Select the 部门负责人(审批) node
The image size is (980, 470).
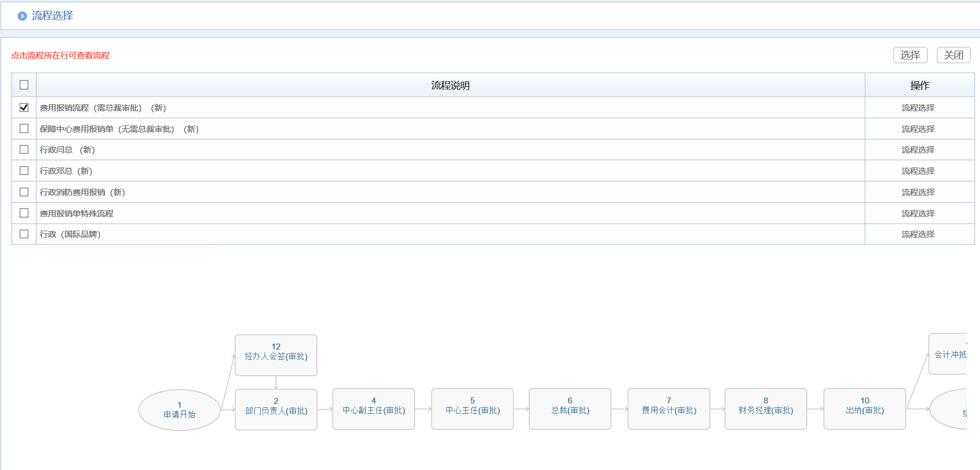[276, 409]
